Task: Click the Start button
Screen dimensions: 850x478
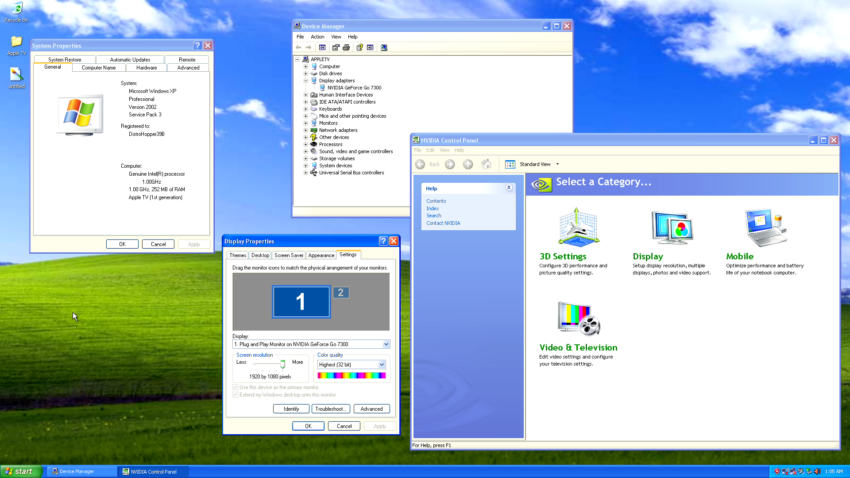Action: (20, 471)
